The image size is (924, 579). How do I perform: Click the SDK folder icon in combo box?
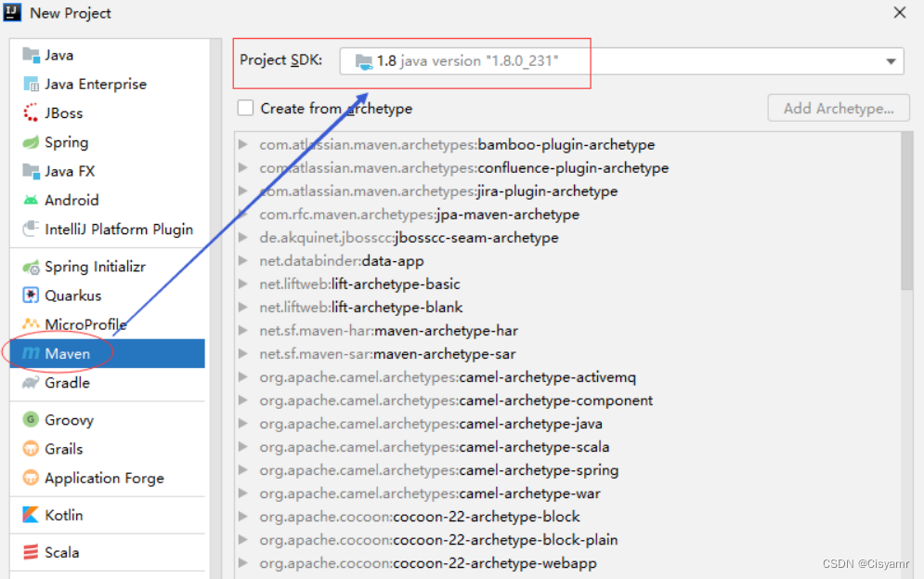click(x=364, y=61)
